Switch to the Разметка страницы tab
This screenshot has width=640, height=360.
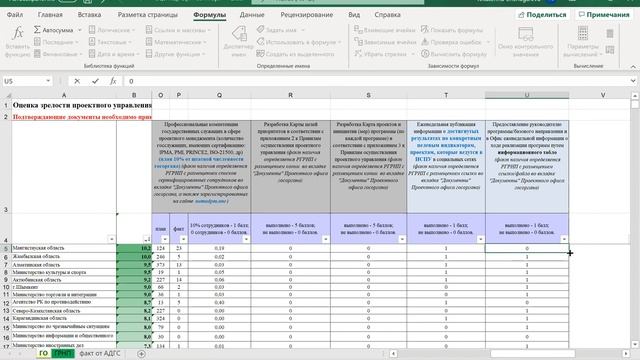(x=148, y=15)
